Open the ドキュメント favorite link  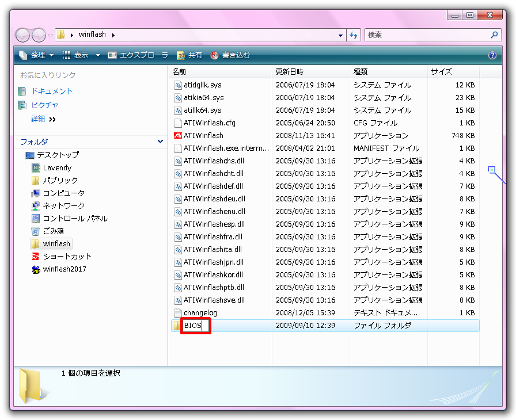click(x=52, y=91)
